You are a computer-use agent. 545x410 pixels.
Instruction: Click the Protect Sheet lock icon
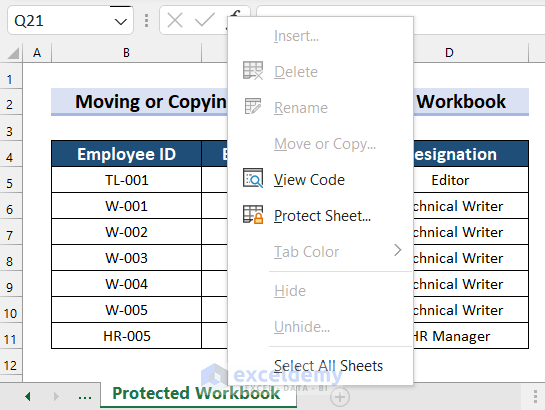click(x=253, y=215)
